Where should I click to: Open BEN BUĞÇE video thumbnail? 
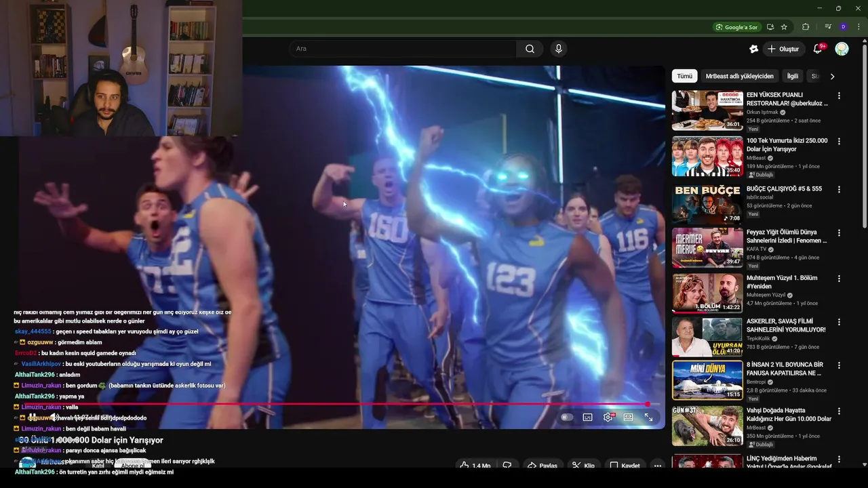[x=707, y=203]
